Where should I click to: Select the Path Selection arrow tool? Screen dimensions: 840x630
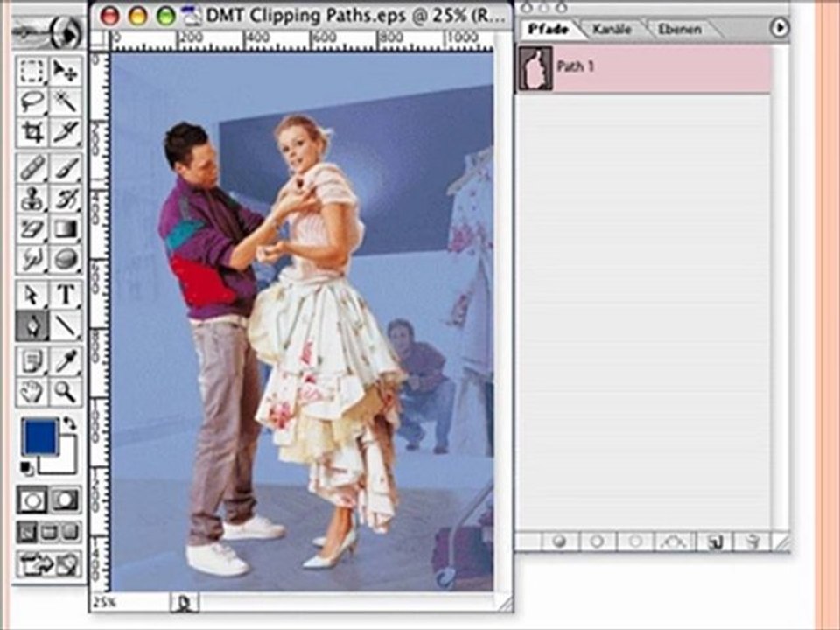pos(32,295)
